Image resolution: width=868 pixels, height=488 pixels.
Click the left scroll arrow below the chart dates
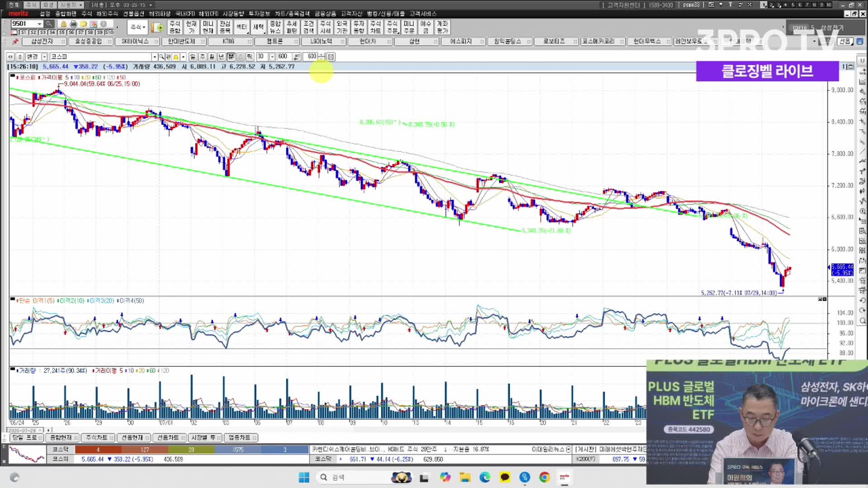49,430
